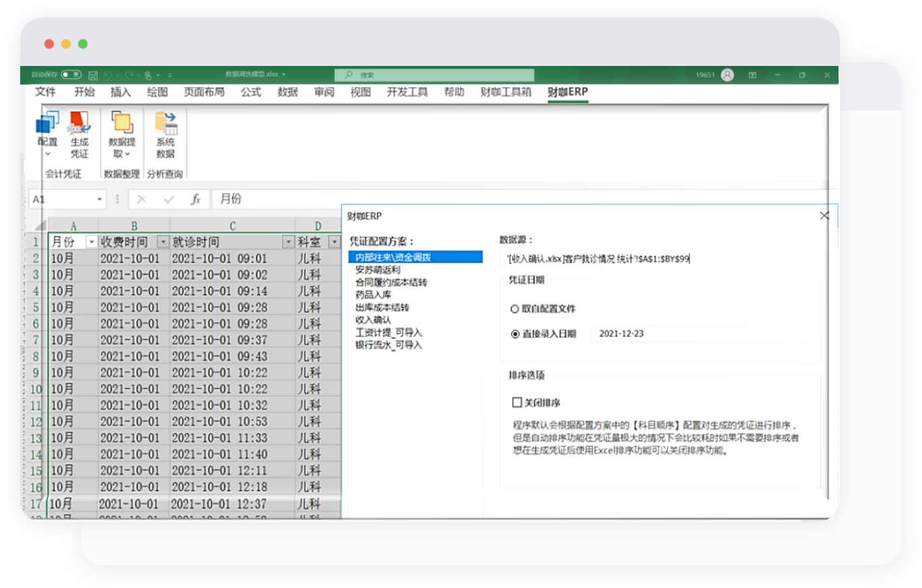The height and width of the screenshot is (588, 922).
Task: Switch to the 数据 ribbon tab
Action: point(287,92)
